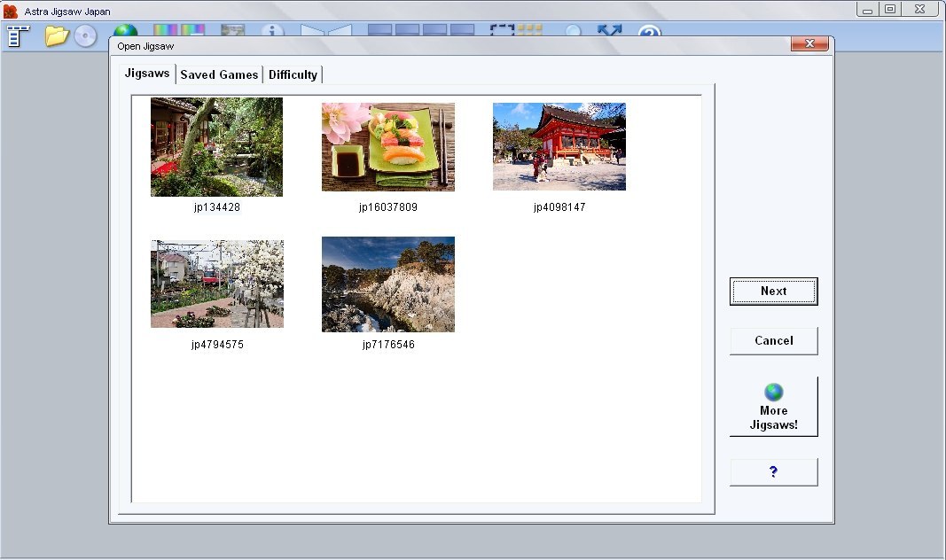Viewport: 946px width, 560px height.
Task: Click the full-screen arrows toolbar icon
Action: [608, 30]
